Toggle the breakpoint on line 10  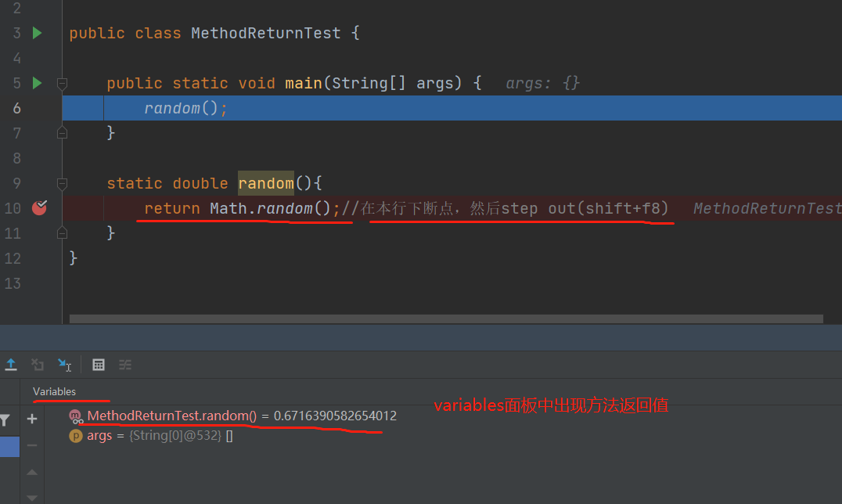pos(40,207)
